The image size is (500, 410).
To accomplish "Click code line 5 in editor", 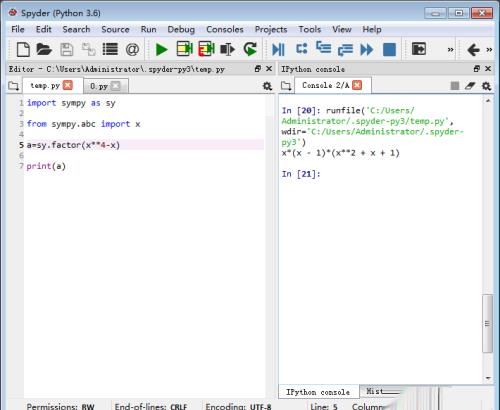I will [x=145, y=145].
